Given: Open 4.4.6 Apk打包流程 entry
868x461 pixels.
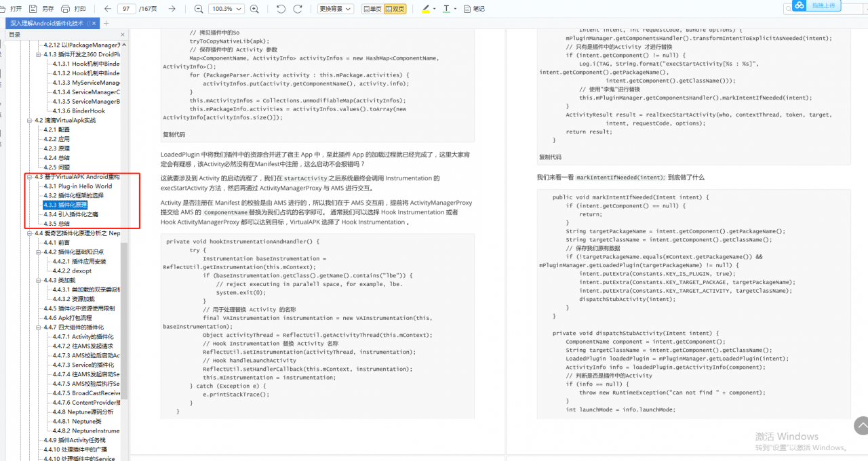Looking at the screenshot, I should tap(67, 317).
